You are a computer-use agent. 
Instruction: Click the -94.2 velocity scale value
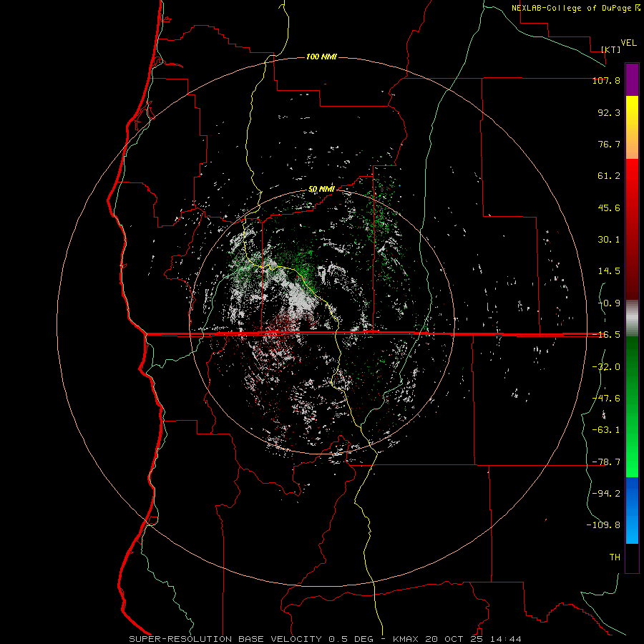pos(606,494)
